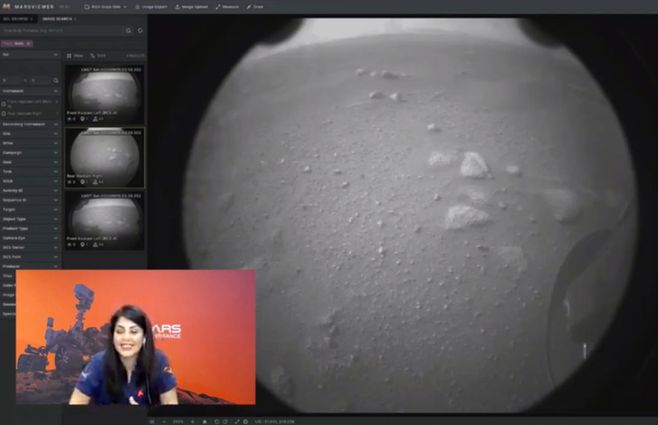Expand the Site filter section

(x=30, y=133)
